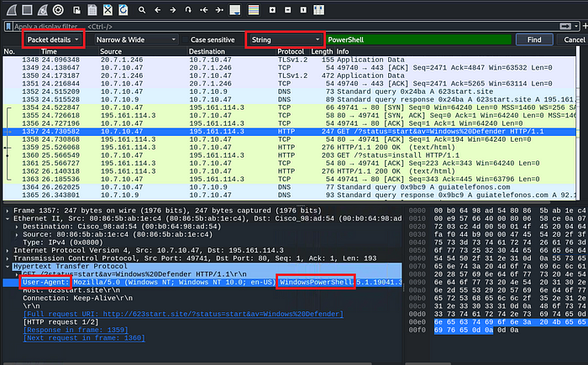Viewport: 588px width, 365px height.
Task: Select packet 1348 TLSv1.2 Application Data
Action: [289, 60]
